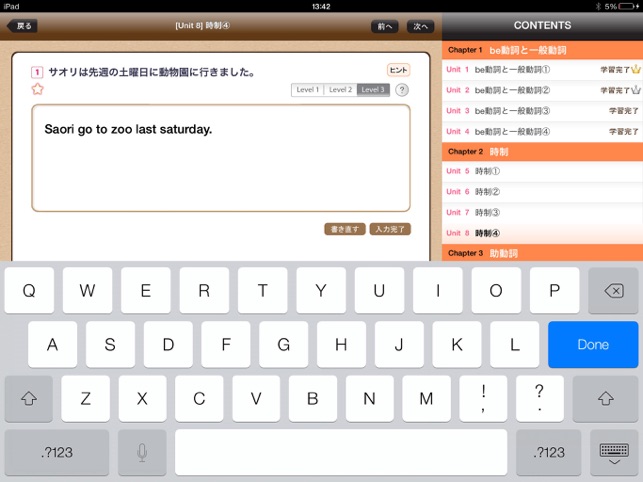Tap the crown icon on Unit 2 row
Image resolution: width=643 pixels, height=482 pixels.
[636, 90]
